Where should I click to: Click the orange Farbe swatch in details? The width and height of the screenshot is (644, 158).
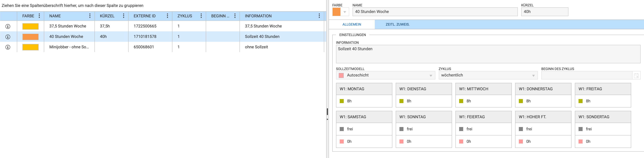[x=336, y=12]
